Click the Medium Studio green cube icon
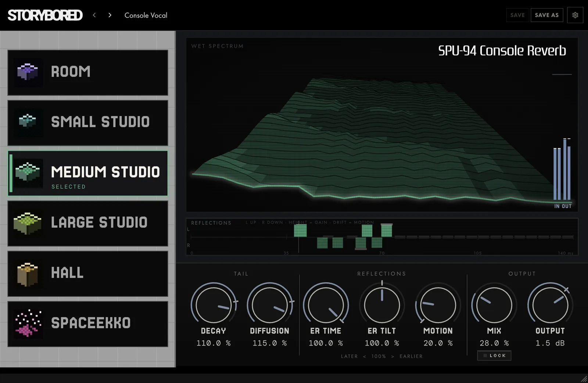The height and width of the screenshot is (383, 588). 28,172
